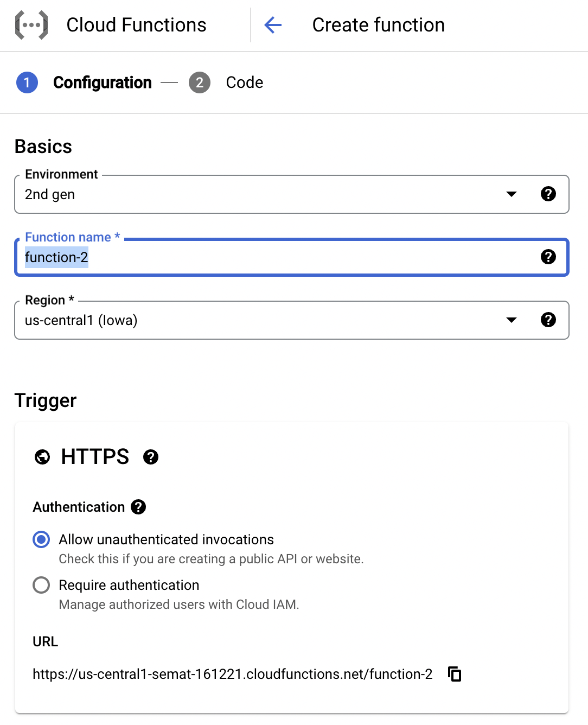The width and height of the screenshot is (588, 725).
Task: Select Allow unauthenticated invocations
Action: [41, 539]
